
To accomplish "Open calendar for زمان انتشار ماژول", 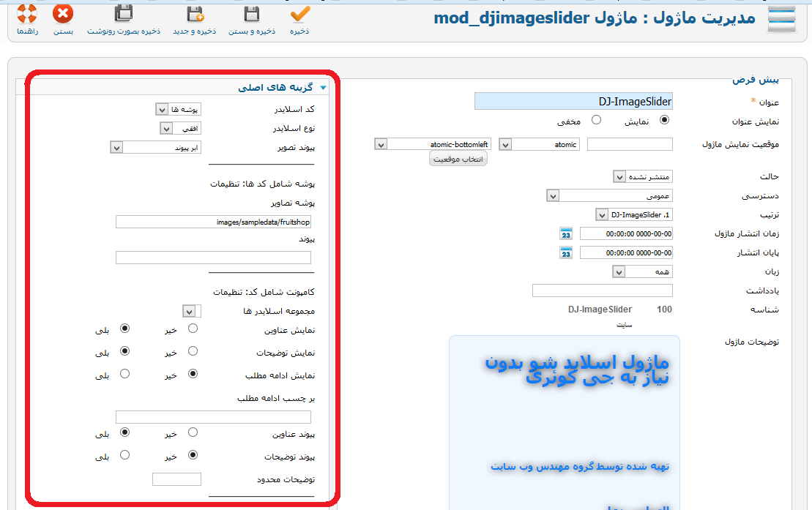I will pyautogui.click(x=565, y=234).
